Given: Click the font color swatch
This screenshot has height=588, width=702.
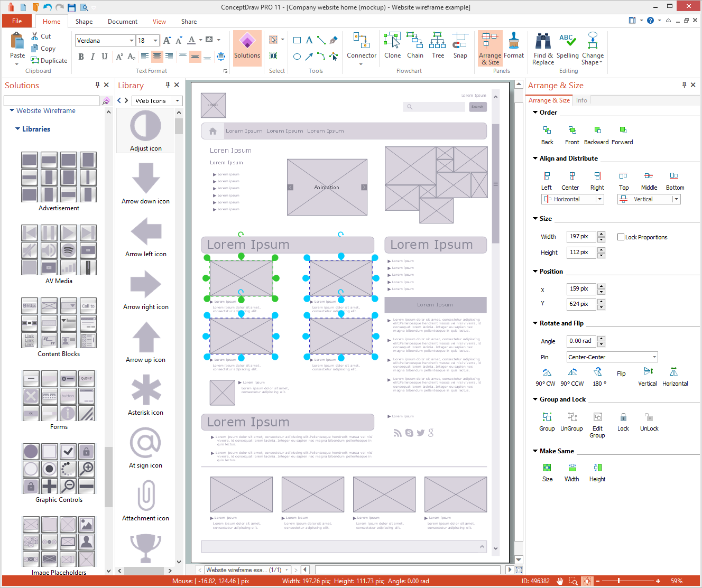Looking at the screenshot, I should [191, 41].
